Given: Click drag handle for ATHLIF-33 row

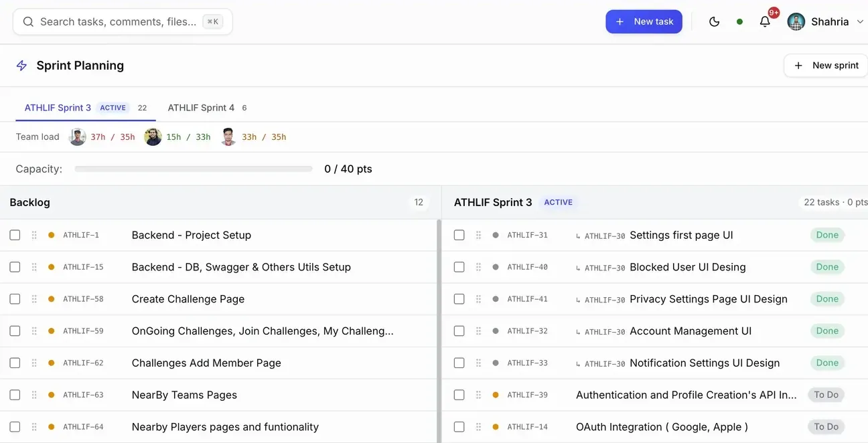Looking at the screenshot, I should point(478,363).
